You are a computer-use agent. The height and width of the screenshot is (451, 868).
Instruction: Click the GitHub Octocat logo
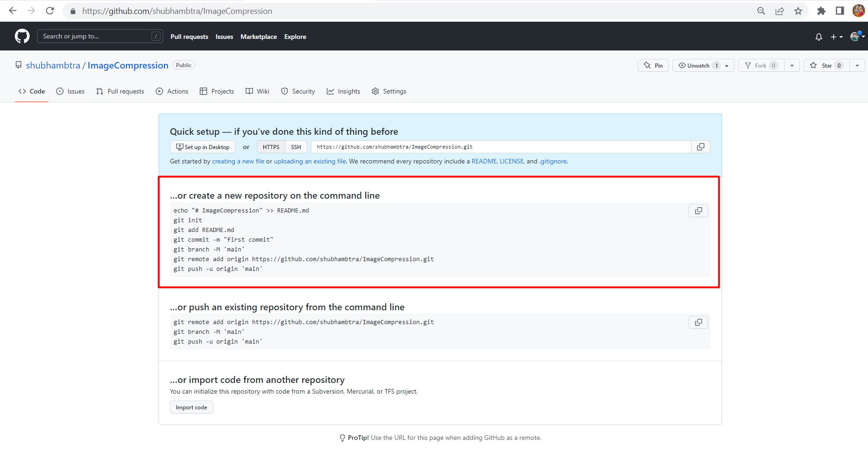22,36
